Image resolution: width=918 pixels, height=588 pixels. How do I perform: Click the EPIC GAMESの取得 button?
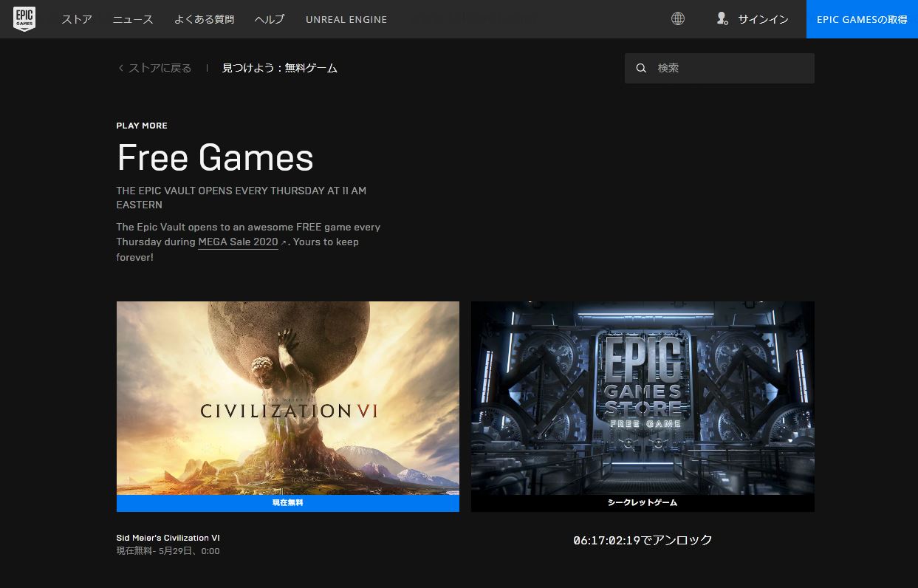pos(862,19)
